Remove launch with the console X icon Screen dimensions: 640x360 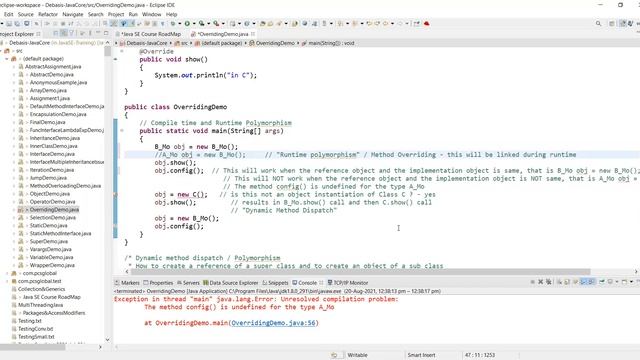tap(540, 282)
